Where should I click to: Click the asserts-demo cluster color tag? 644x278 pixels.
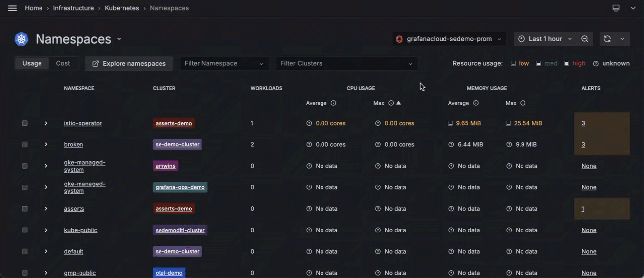click(x=173, y=123)
